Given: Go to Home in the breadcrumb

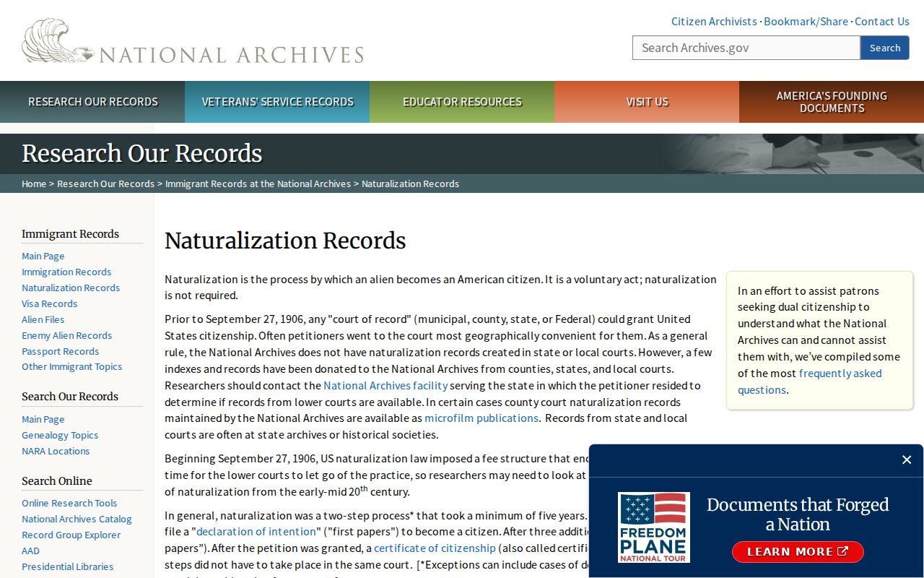Looking at the screenshot, I should coord(34,184).
